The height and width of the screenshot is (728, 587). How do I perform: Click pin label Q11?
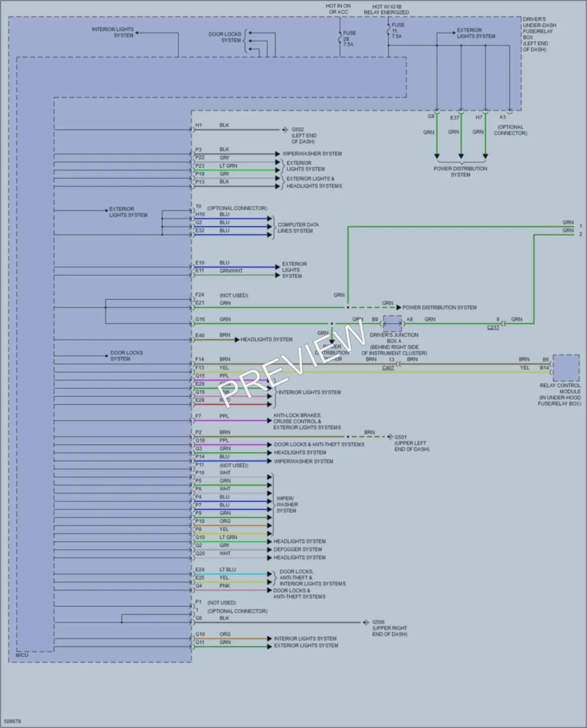[x=200, y=642]
